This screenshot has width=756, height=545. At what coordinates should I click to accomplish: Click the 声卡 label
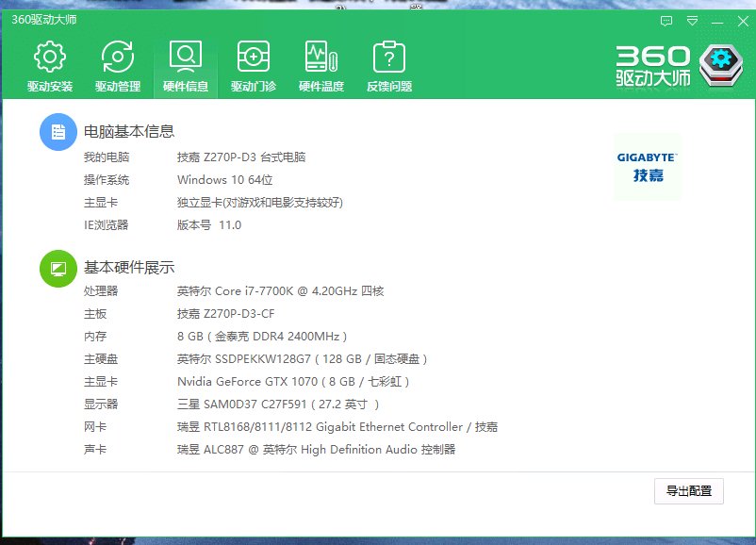click(x=95, y=450)
